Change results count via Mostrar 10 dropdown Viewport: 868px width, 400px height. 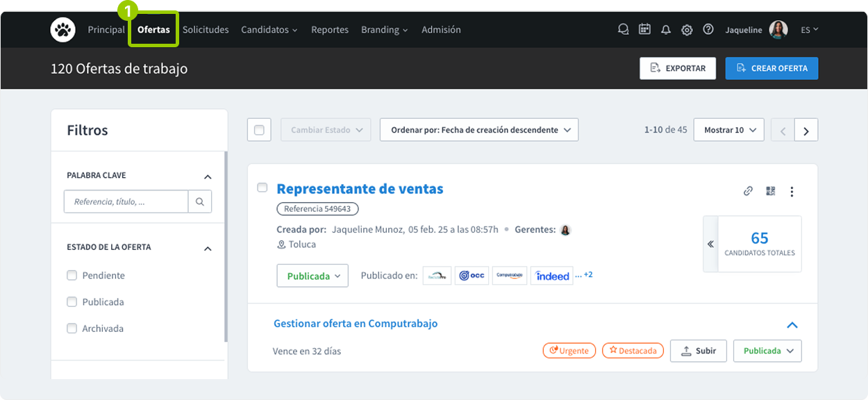[728, 129]
